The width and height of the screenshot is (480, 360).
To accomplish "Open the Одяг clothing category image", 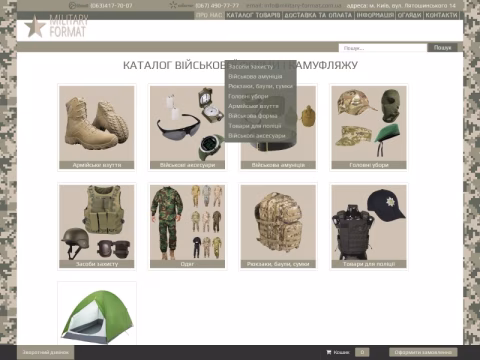I will [187, 222].
